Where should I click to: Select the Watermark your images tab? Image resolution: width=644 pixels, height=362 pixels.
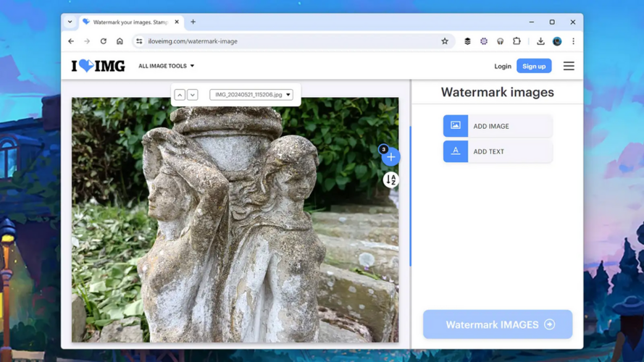[127, 22]
